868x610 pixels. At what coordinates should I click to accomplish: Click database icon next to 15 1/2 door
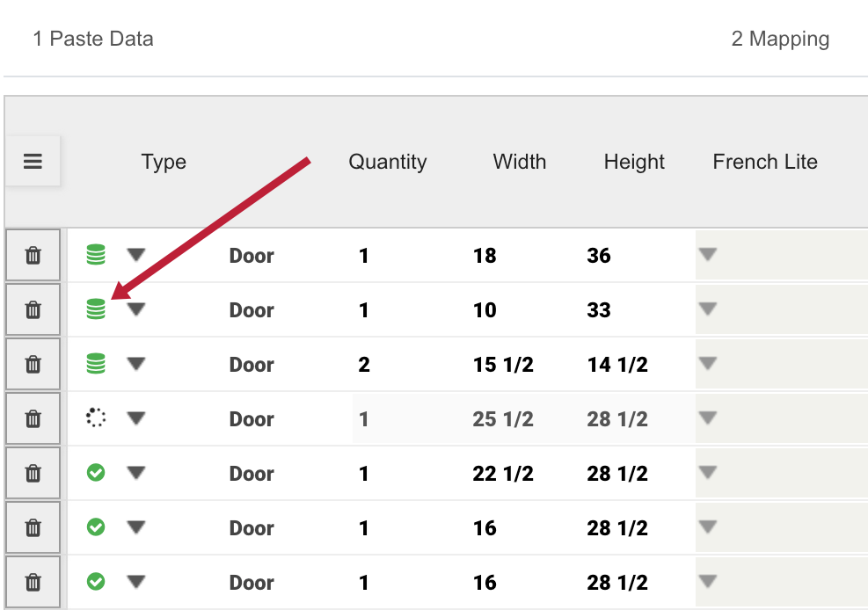(96, 364)
